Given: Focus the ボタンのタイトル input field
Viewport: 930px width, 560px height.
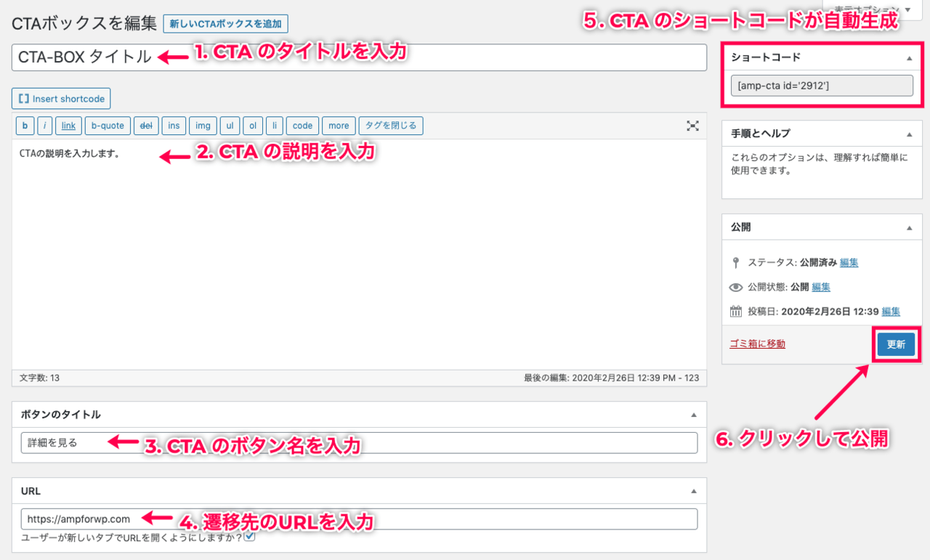Looking at the screenshot, I should (x=359, y=442).
